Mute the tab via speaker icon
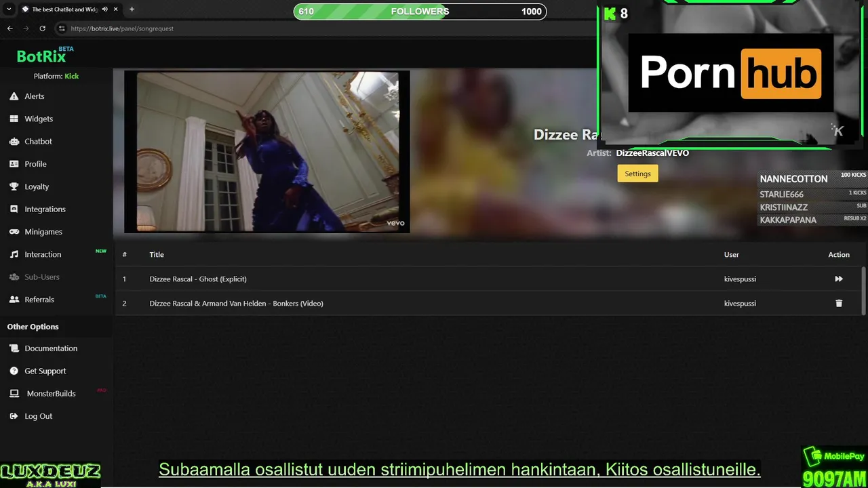This screenshot has height=488, width=868. [x=104, y=9]
